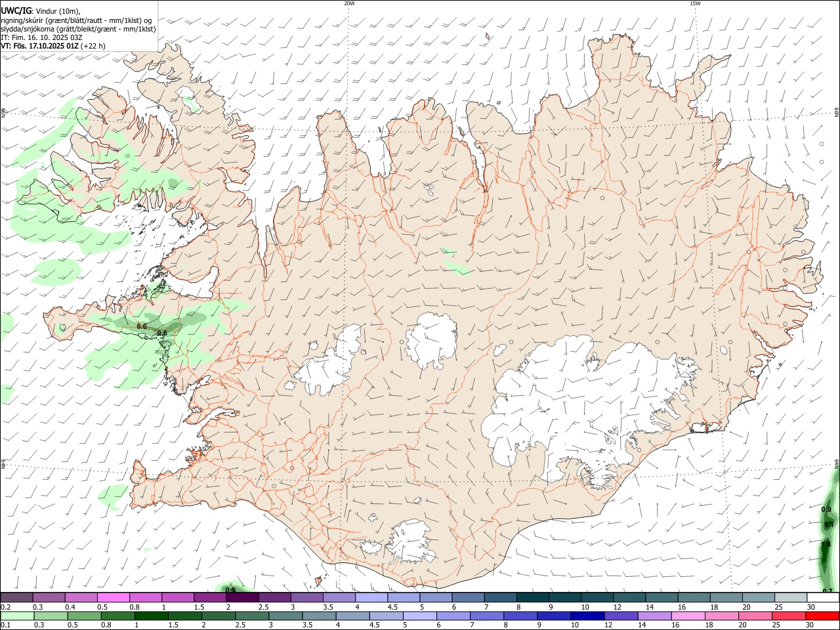Choose the lavender 14 mm rain swatch
Image resolution: width=840 pixels, height=630 pixels.
654,616
